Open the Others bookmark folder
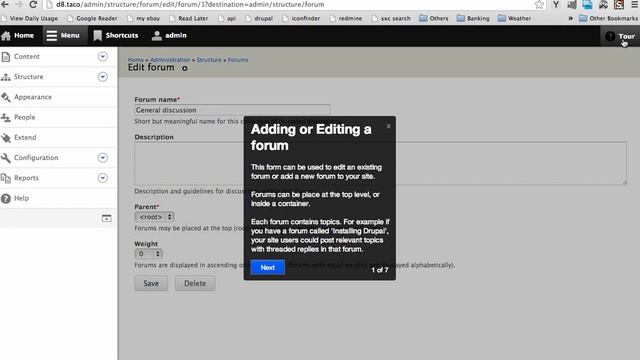Image resolution: width=640 pixels, height=360 pixels. point(434,18)
